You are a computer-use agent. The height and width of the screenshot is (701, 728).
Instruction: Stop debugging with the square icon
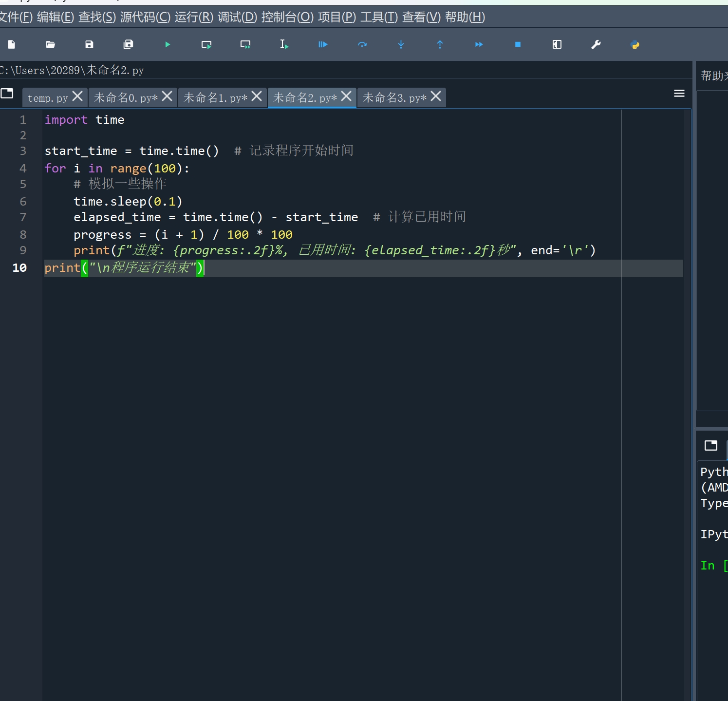click(518, 44)
